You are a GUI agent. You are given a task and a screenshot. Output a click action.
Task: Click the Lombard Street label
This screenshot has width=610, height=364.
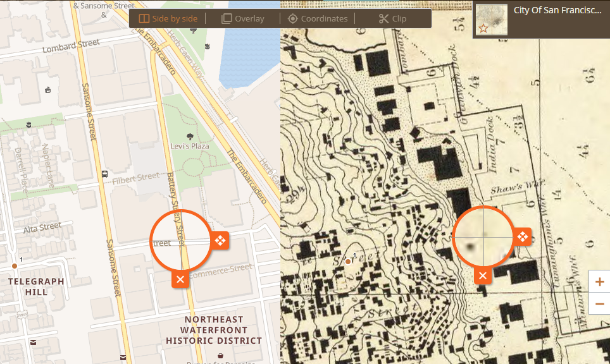coord(72,46)
